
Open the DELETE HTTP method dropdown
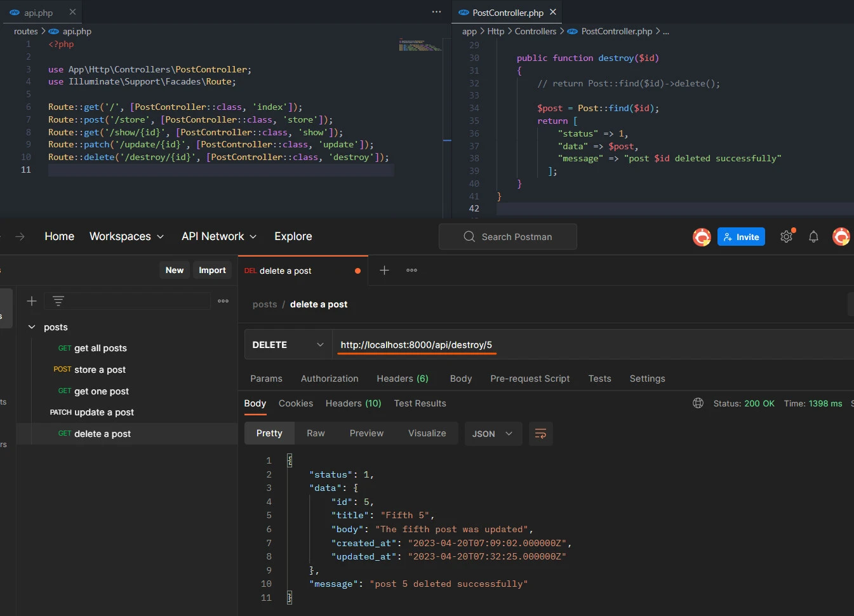(288, 345)
